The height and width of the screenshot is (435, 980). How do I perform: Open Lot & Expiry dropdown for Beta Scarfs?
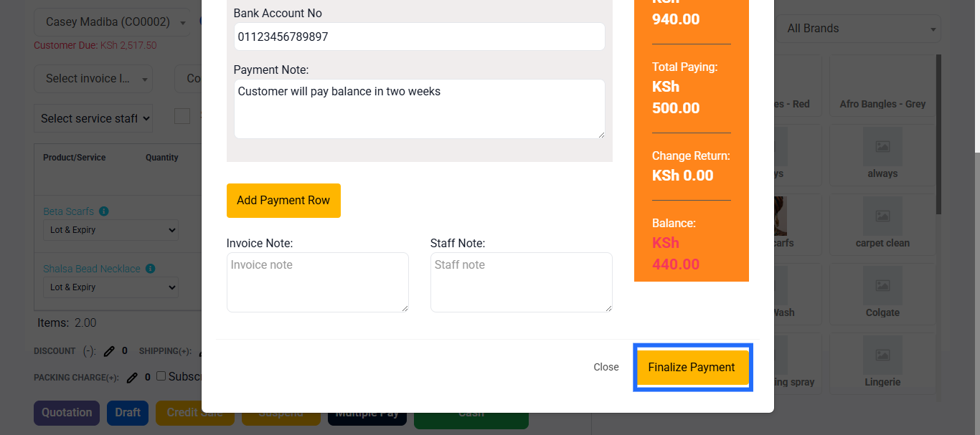pos(111,230)
